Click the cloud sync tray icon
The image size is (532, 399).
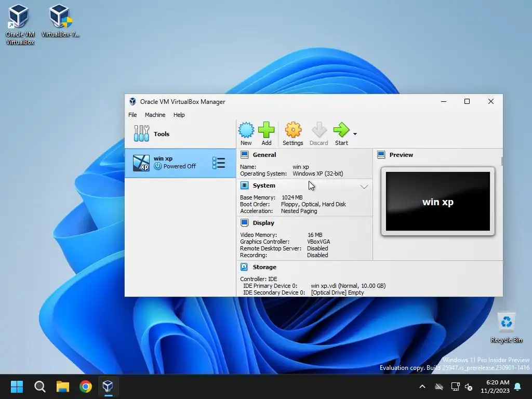click(439, 387)
